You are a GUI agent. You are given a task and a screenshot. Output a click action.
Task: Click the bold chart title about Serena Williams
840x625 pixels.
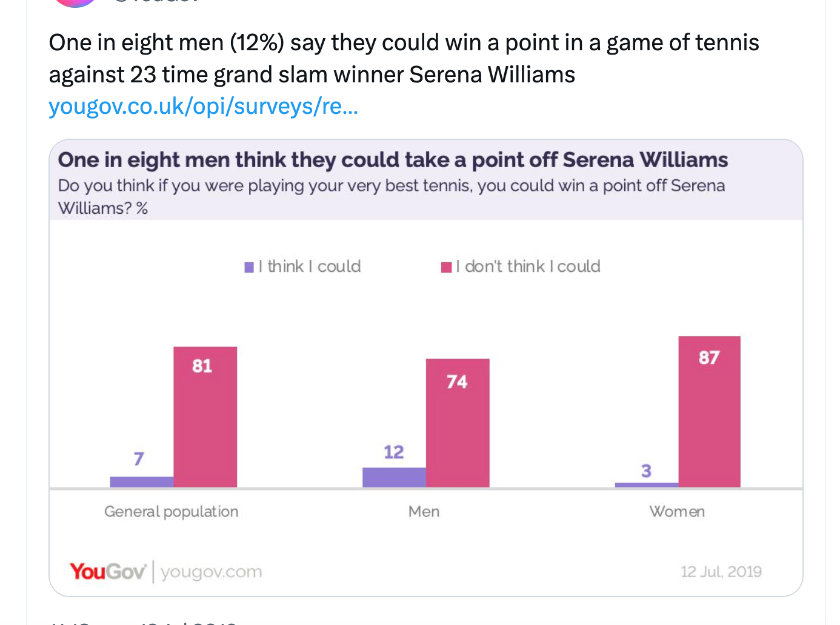coord(393,160)
